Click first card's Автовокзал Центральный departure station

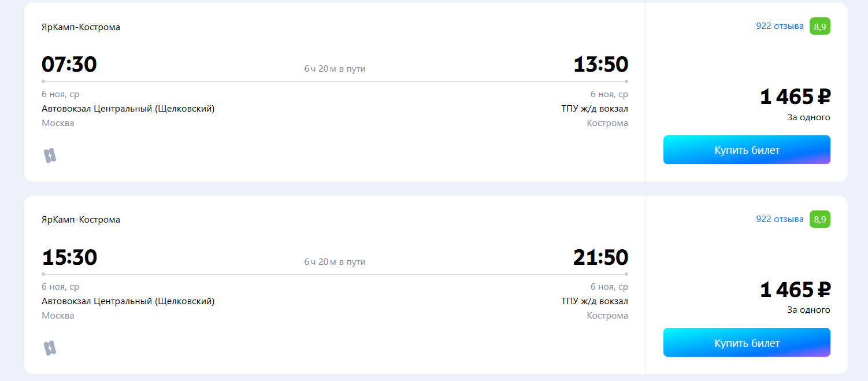point(128,109)
